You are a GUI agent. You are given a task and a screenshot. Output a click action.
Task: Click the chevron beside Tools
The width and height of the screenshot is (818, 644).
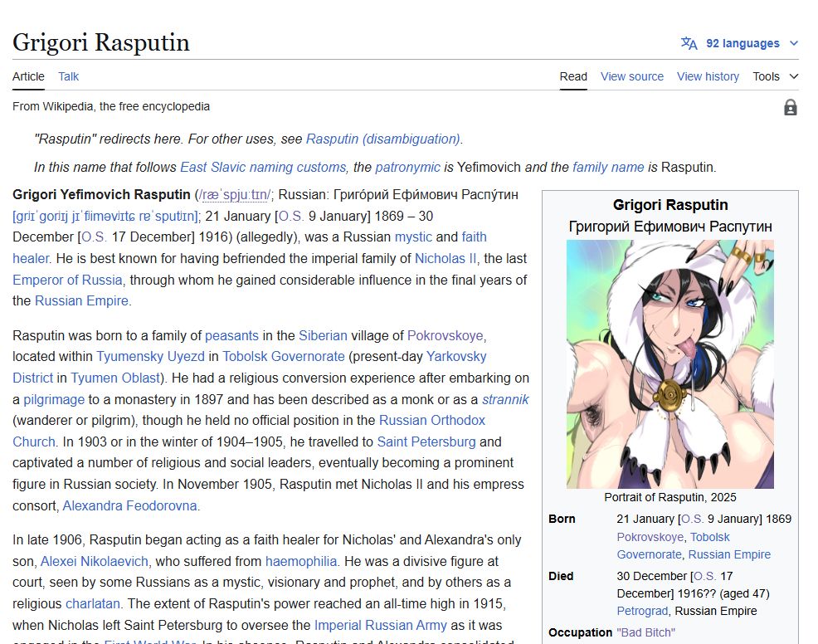[793, 76]
